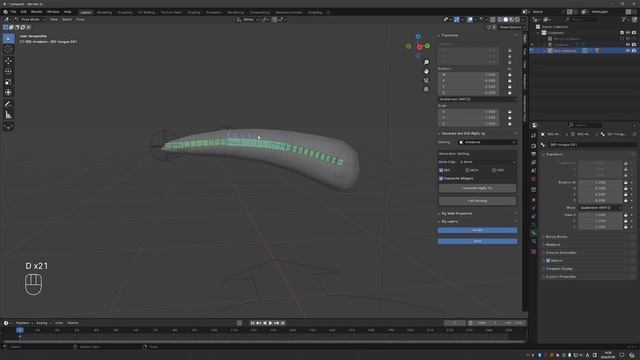Open the Tool properties tab icon

point(533,136)
